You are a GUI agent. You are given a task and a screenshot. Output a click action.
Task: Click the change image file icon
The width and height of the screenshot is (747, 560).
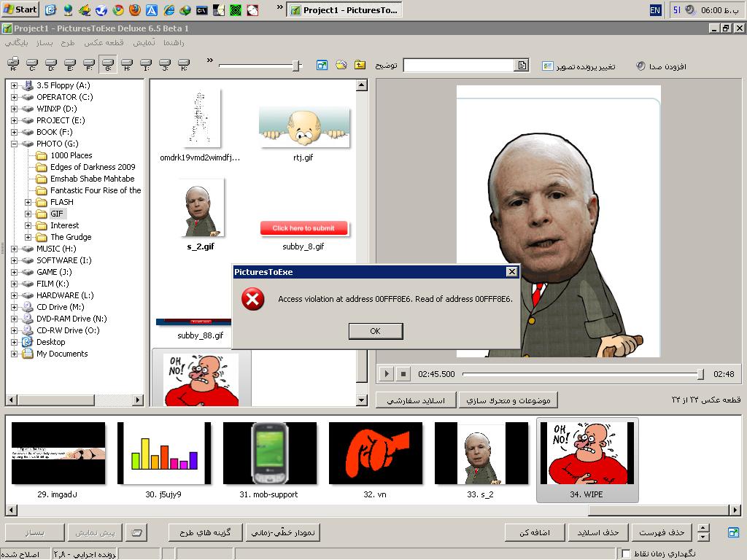point(548,66)
